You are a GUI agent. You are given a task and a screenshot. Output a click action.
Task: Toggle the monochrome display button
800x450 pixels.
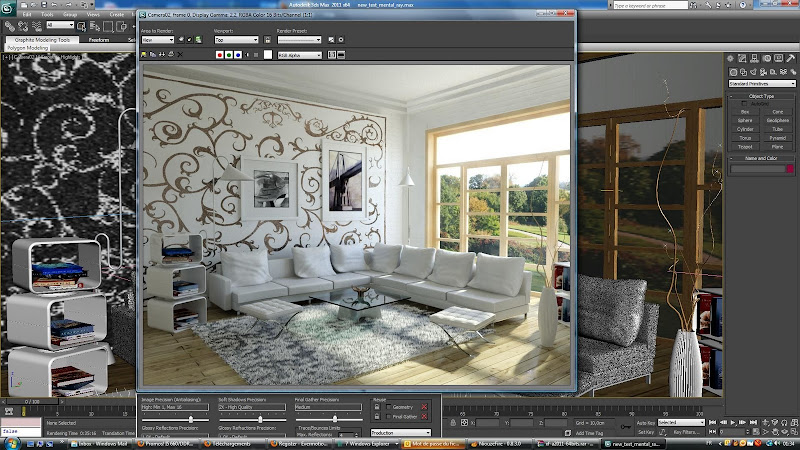(256, 55)
